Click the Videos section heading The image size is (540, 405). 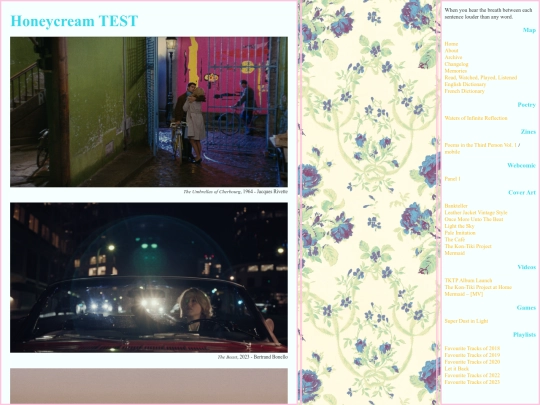coord(527,267)
